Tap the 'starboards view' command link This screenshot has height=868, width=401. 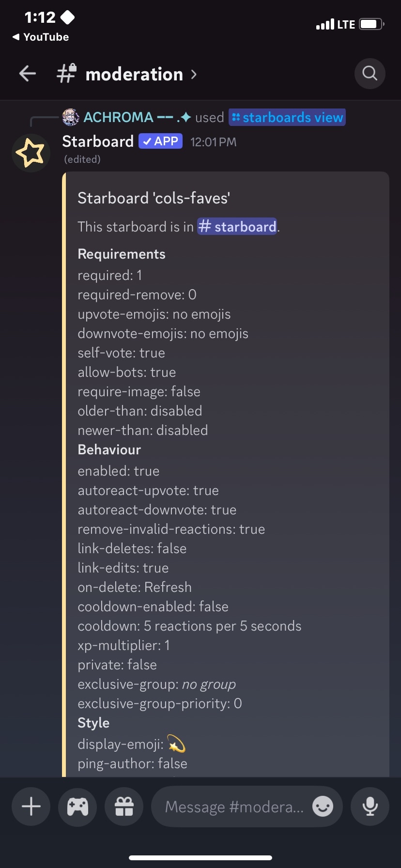(287, 117)
